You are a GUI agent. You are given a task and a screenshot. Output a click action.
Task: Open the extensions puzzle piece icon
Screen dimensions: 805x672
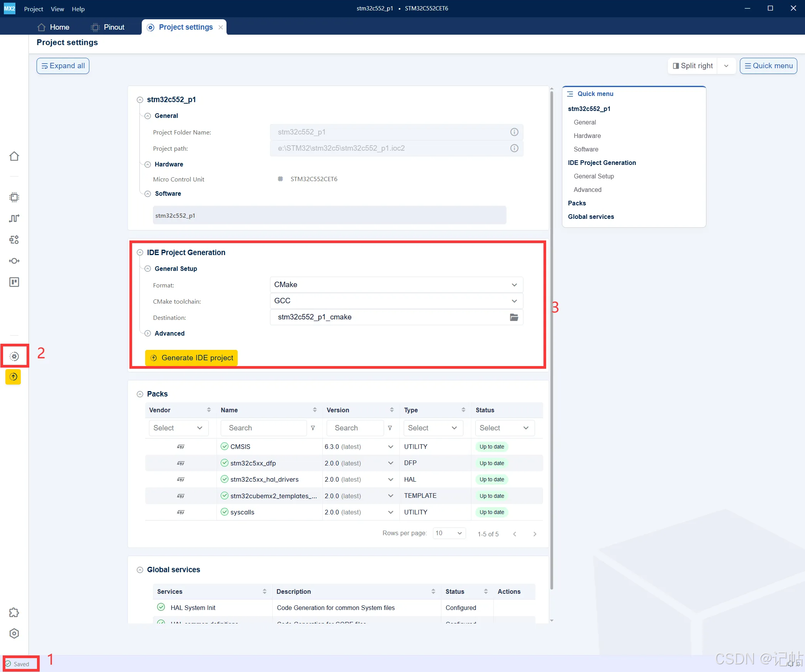click(x=14, y=613)
